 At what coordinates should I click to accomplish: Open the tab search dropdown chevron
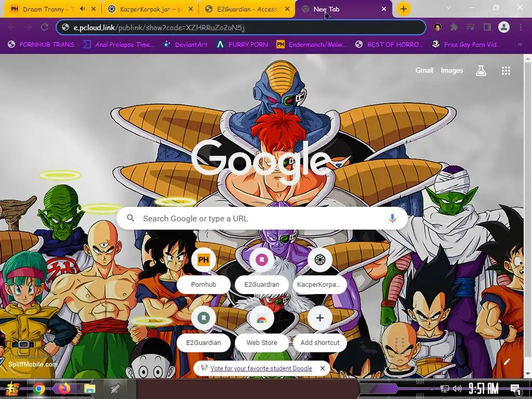tap(448, 7)
